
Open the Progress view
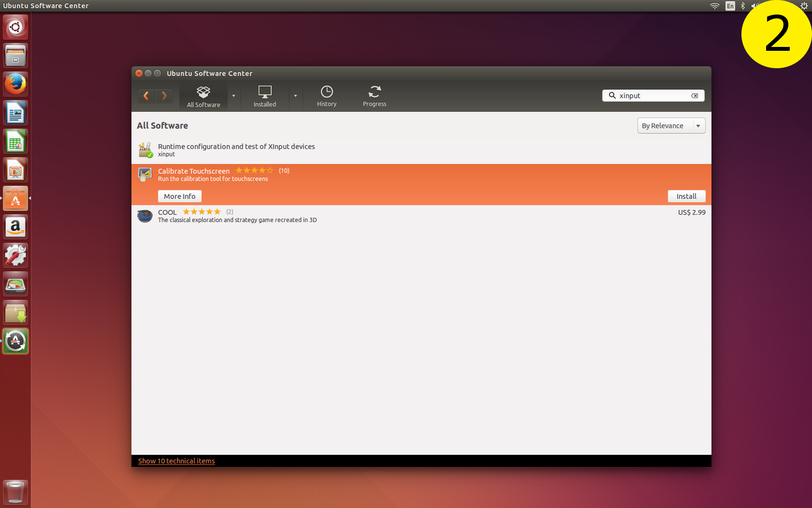[375, 96]
